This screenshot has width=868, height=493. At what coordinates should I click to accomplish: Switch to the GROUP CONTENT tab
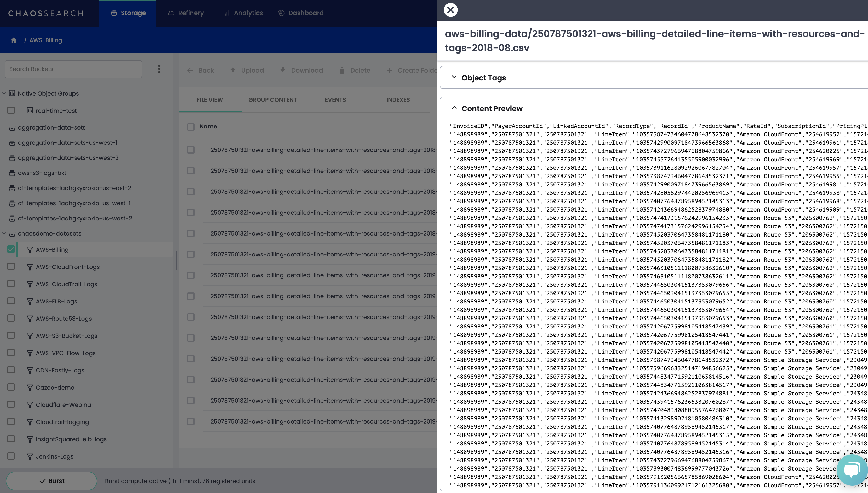(272, 100)
